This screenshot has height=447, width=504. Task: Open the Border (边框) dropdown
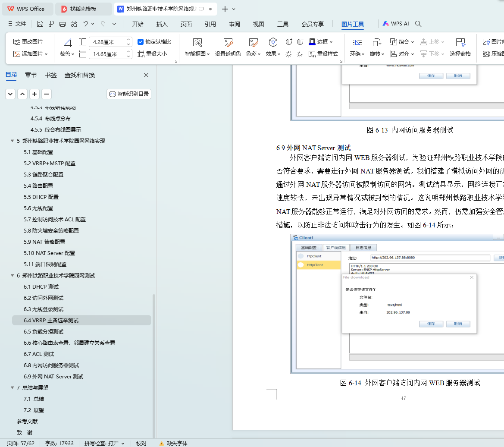[320, 42]
